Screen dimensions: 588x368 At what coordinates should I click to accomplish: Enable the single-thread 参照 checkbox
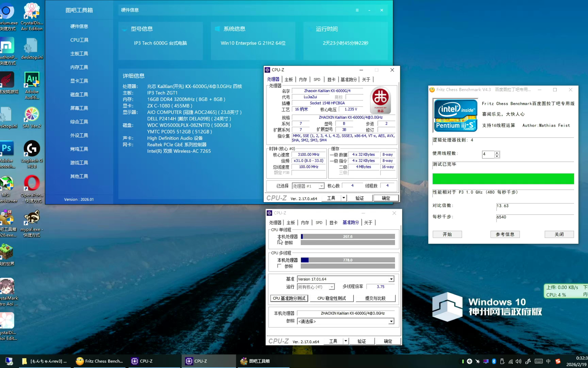coord(279,243)
